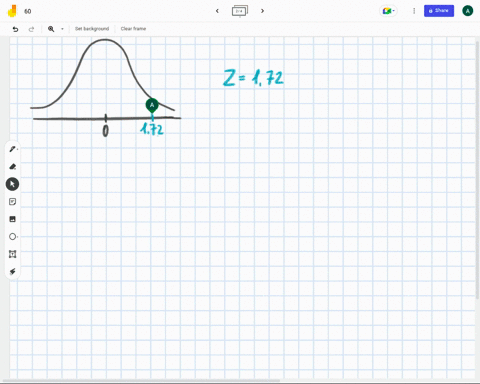The image size is (480, 384).
Task: Go to the previous frame
Action: (x=217, y=11)
